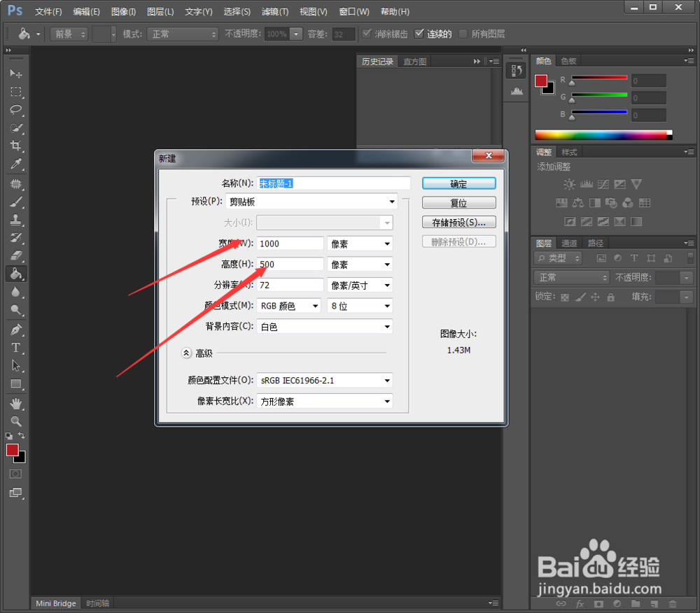Click the 宽度 input field
The width and height of the screenshot is (700, 613).
point(289,243)
